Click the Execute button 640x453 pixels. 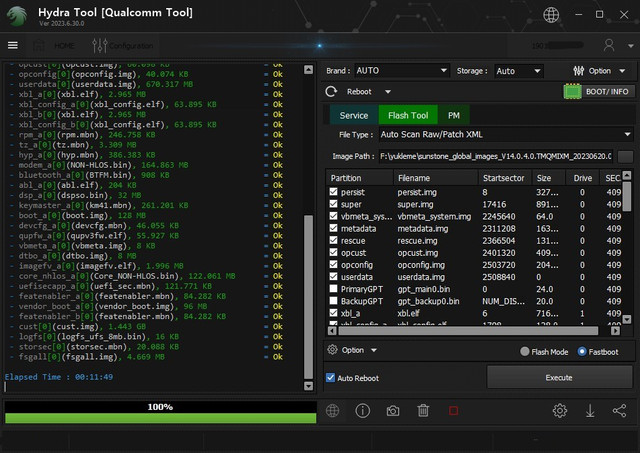pyautogui.click(x=559, y=378)
